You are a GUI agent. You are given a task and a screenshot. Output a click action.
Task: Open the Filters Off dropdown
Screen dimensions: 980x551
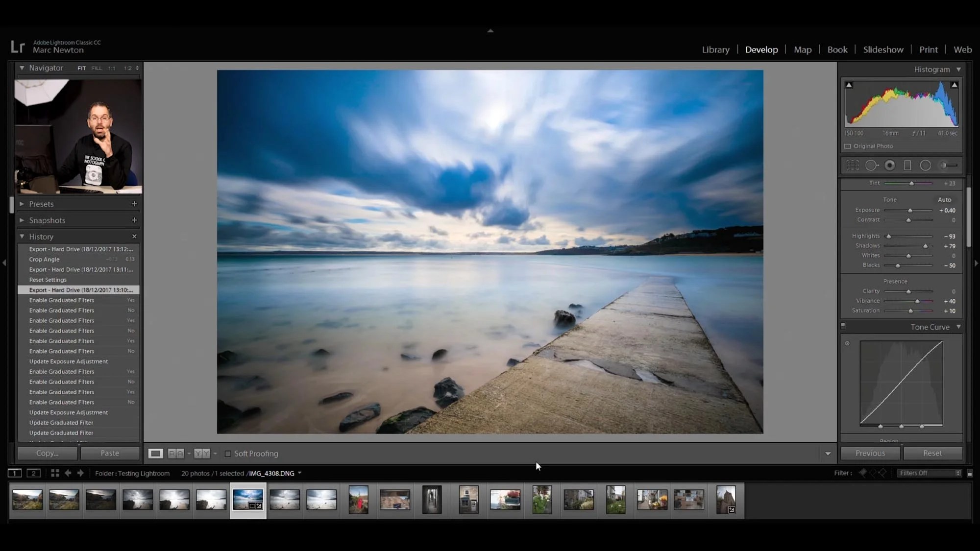tap(930, 473)
